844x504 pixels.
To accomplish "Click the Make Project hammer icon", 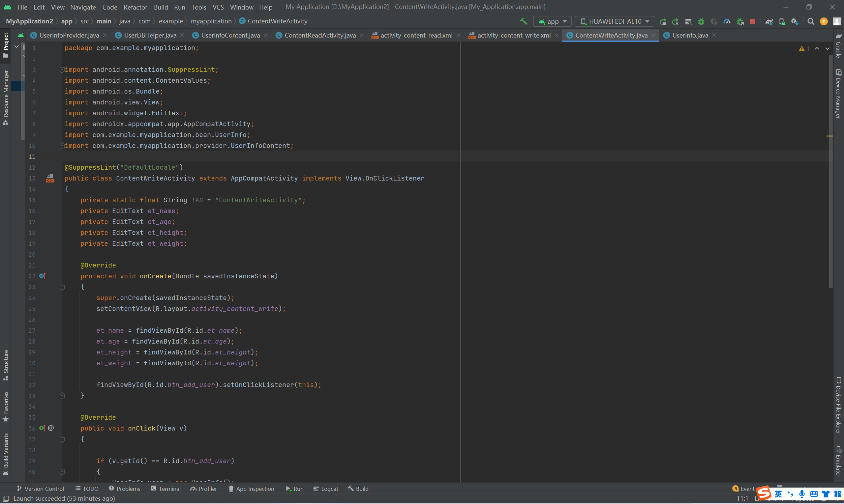I will click(524, 21).
